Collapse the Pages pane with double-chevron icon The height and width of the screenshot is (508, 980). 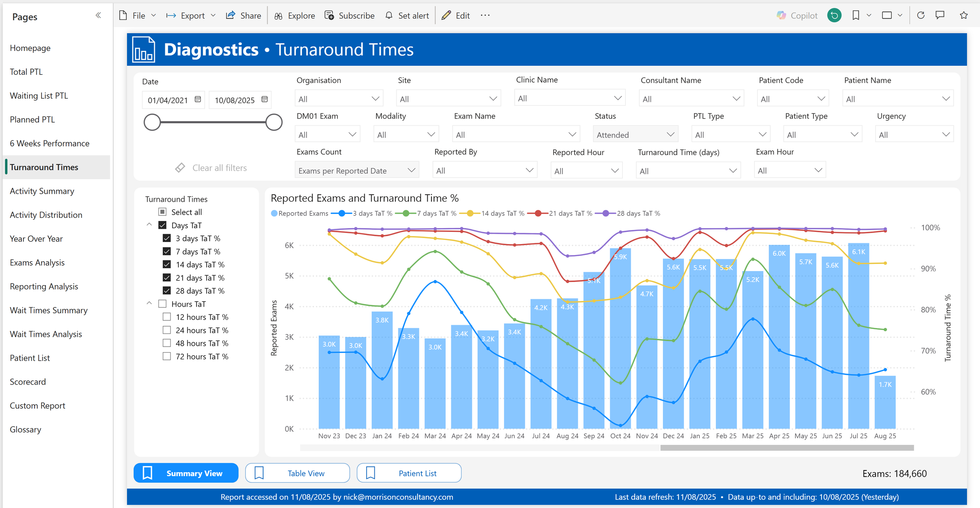click(x=98, y=15)
